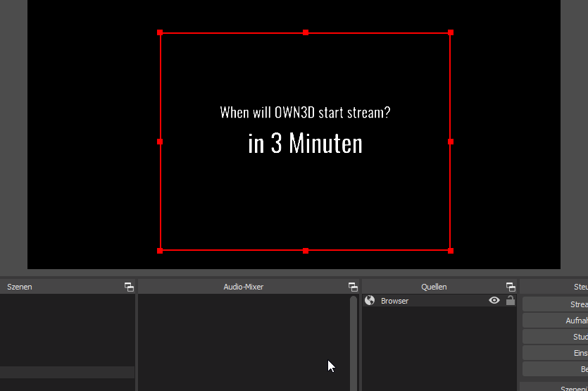Pop out the Audio-Mixer dock
The width and height of the screenshot is (588, 391).
click(353, 287)
